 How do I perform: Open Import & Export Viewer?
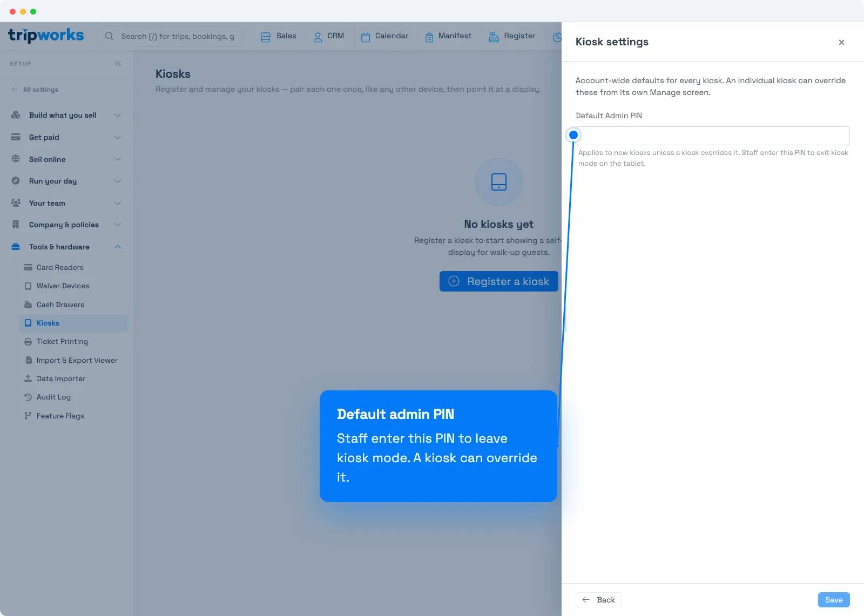click(x=77, y=360)
